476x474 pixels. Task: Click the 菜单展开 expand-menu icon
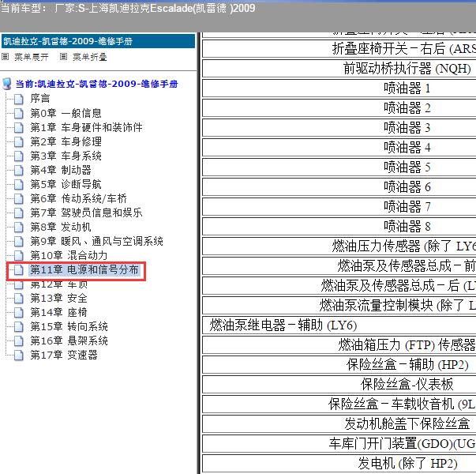tap(6, 57)
